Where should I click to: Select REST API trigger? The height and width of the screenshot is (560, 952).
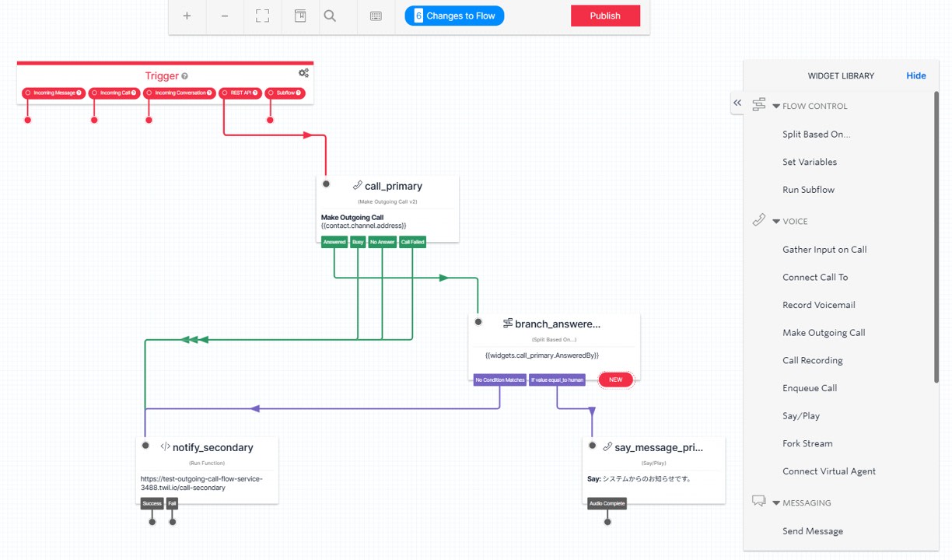240,93
